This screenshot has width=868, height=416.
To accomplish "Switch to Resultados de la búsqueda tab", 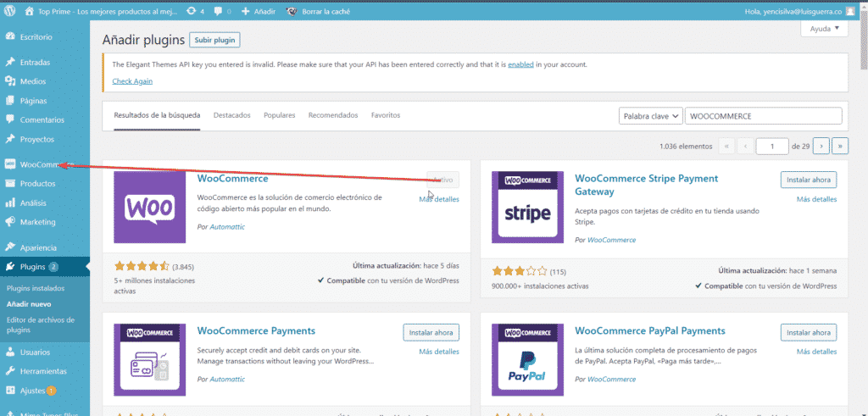I will pos(157,115).
